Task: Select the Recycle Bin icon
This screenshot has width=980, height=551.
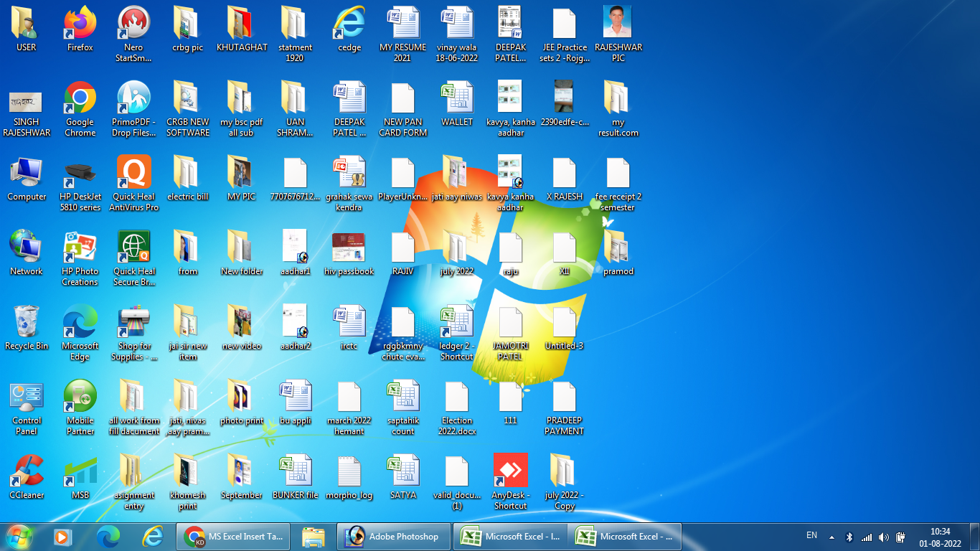Action: (x=27, y=328)
